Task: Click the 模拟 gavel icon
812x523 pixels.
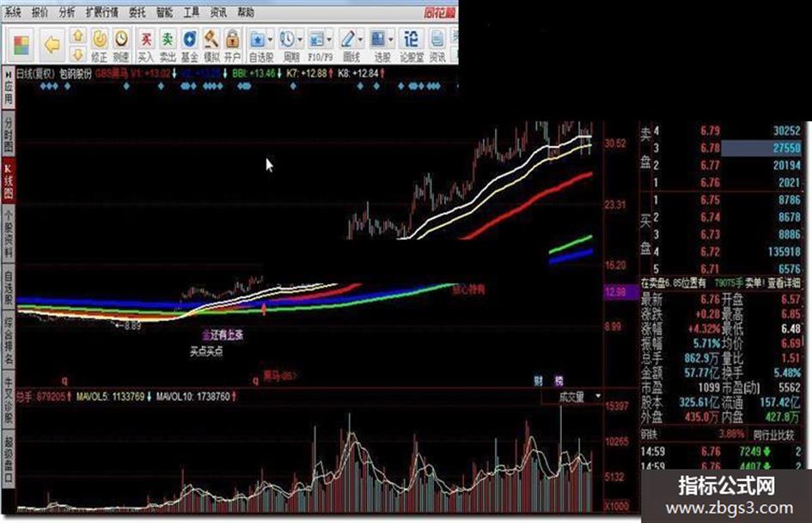Action: pos(211,45)
